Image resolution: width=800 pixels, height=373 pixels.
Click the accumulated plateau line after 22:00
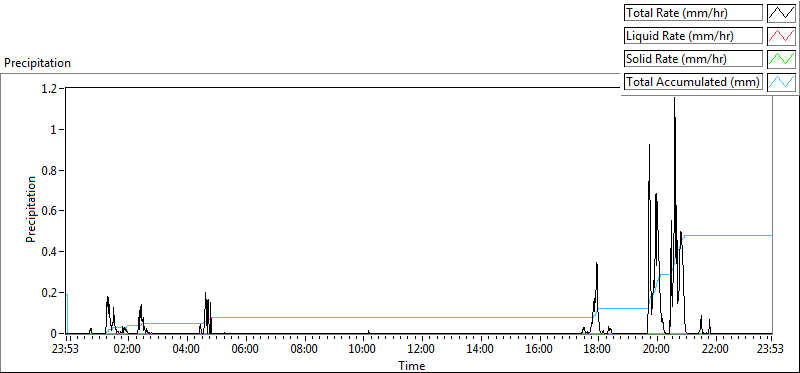pos(744,235)
